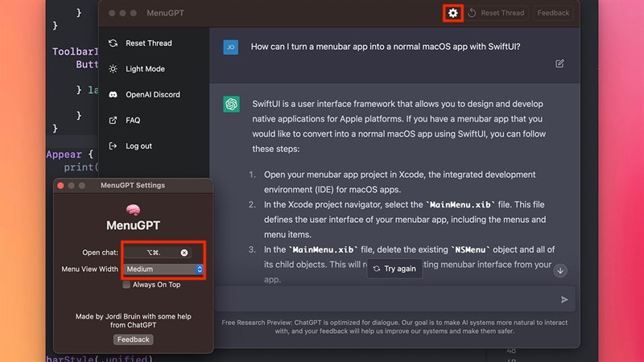Jump to bottom with the down arrow
Image resolution: width=644 pixels, height=362 pixels.
click(x=560, y=271)
